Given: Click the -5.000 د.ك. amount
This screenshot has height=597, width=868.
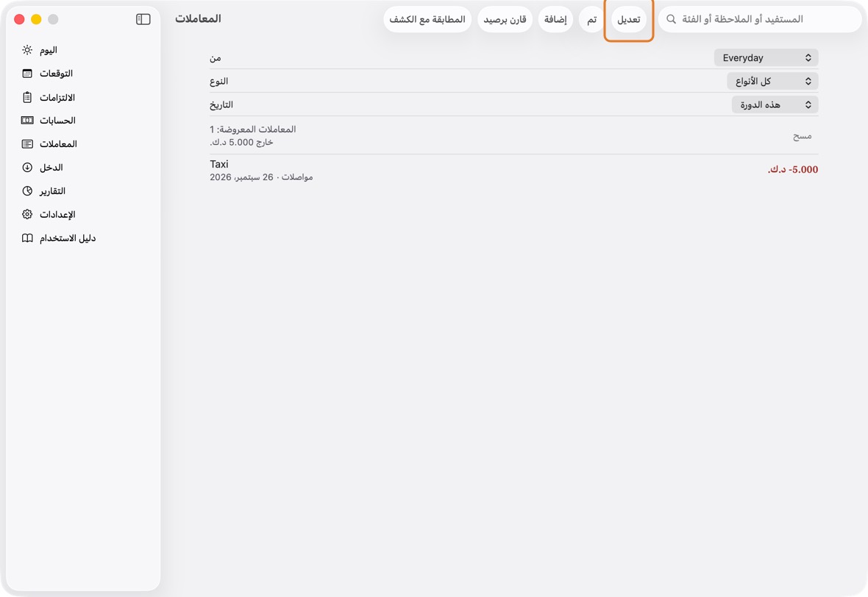Looking at the screenshot, I should [x=793, y=169].
